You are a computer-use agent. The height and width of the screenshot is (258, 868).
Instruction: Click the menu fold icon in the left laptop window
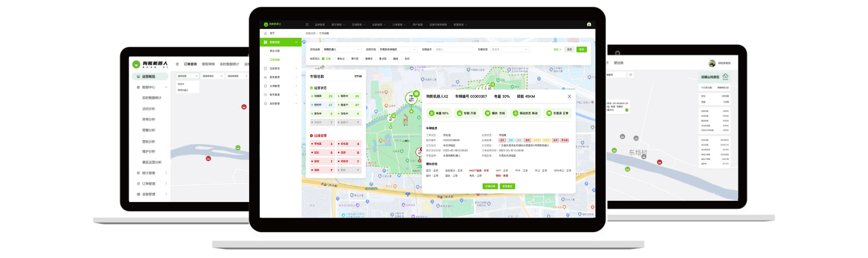(x=177, y=64)
